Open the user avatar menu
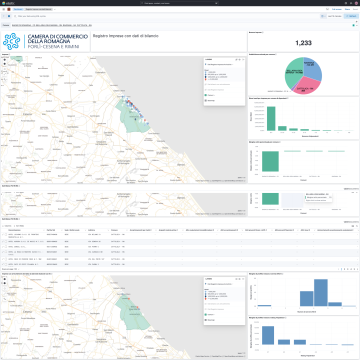The height and width of the screenshot is (360, 360). [356, 3]
